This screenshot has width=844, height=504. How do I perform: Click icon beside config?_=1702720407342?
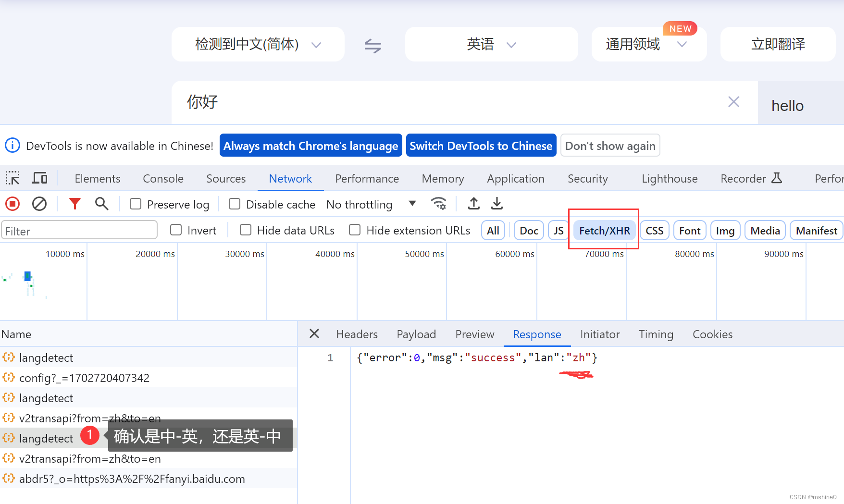(9, 377)
